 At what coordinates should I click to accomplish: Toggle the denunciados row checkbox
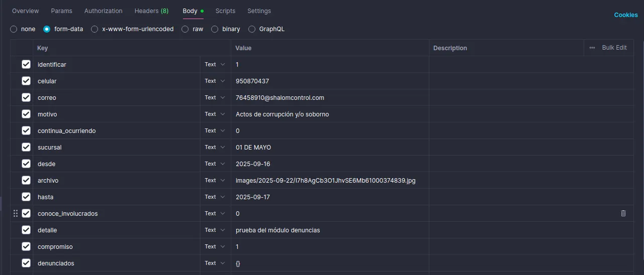pyautogui.click(x=26, y=263)
